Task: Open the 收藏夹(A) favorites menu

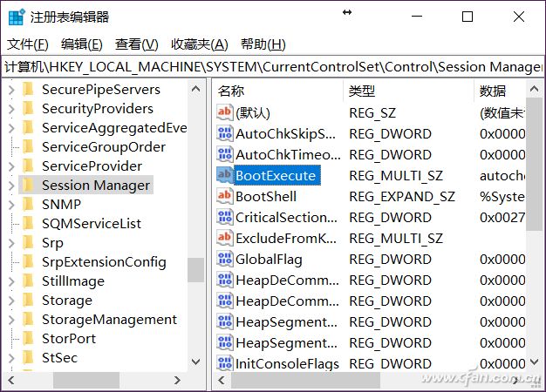Action: [199, 44]
